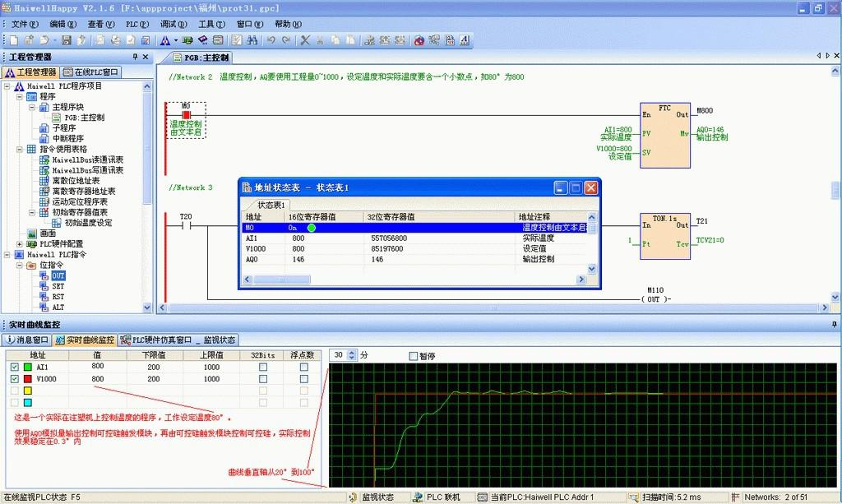Click the Redo arrow icon

285,39
